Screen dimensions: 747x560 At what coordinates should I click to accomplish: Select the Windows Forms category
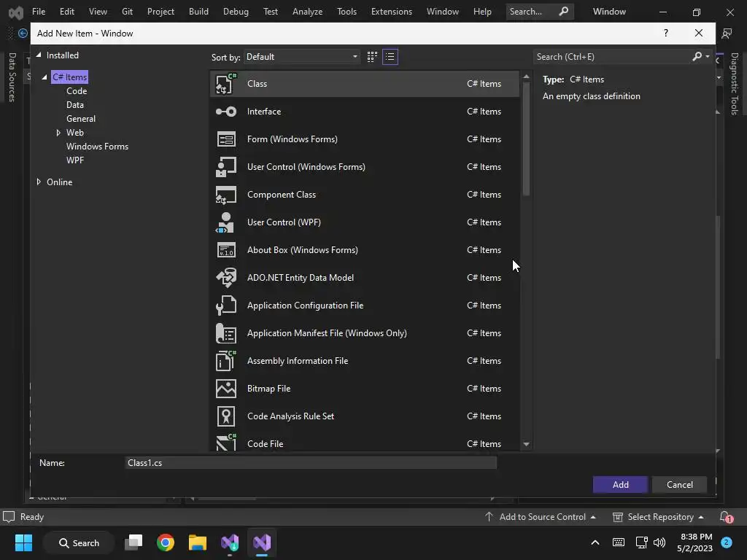click(97, 146)
